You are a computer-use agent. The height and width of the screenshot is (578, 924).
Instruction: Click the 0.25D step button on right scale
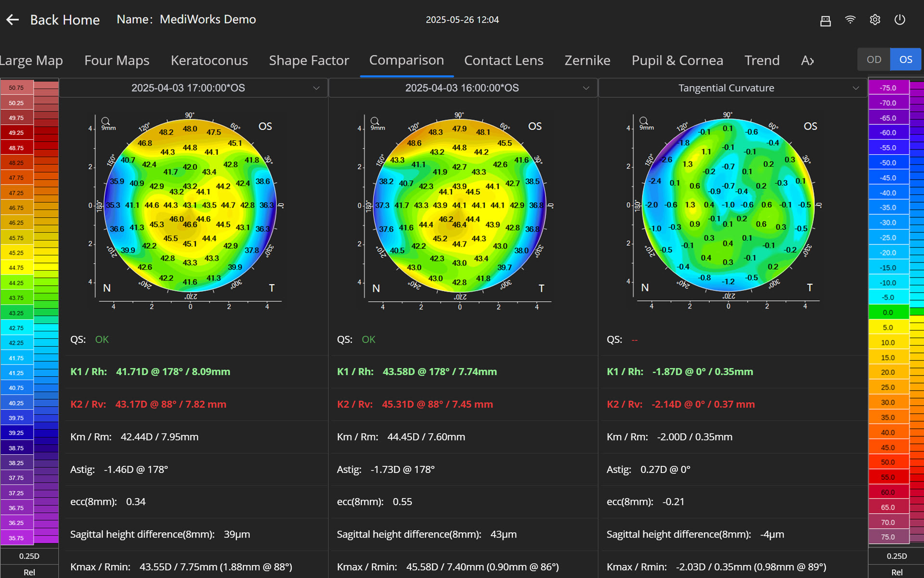(x=897, y=556)
